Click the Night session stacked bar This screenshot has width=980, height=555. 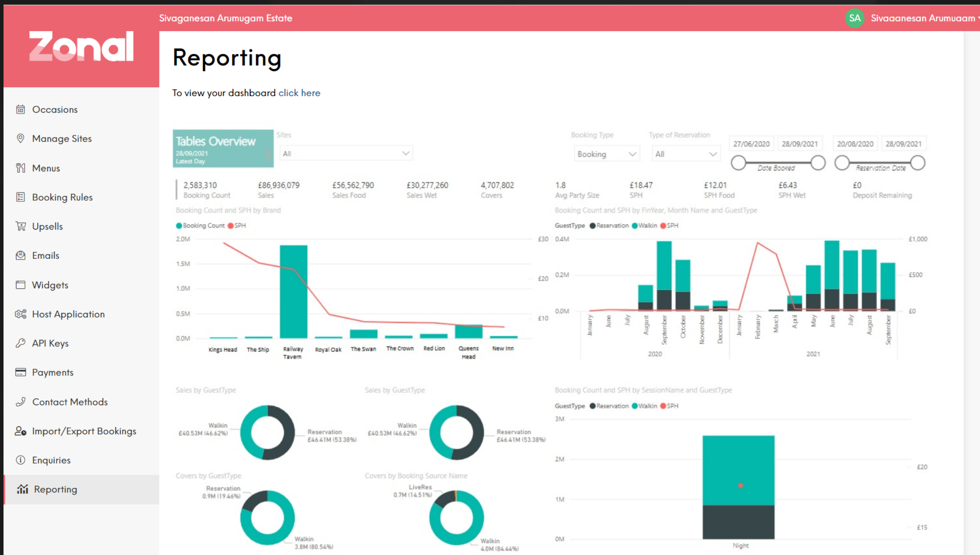pyautogui.click(x=738, y=487)
